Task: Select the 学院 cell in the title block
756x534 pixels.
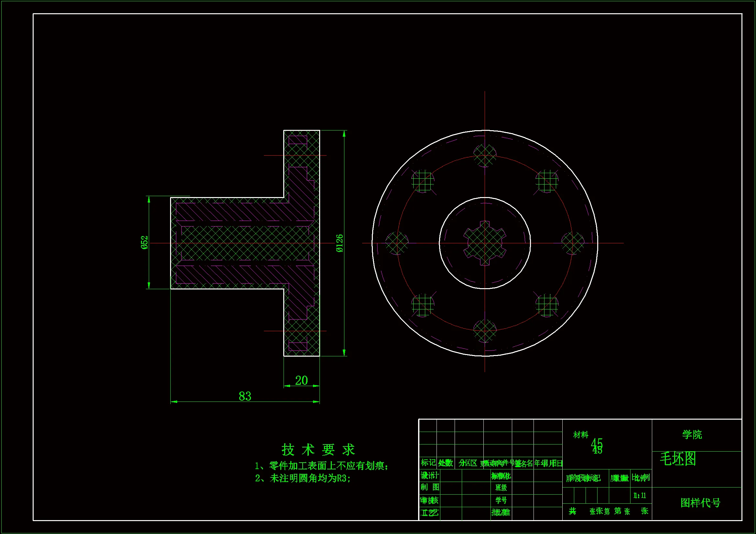Action: click(692, 435)
